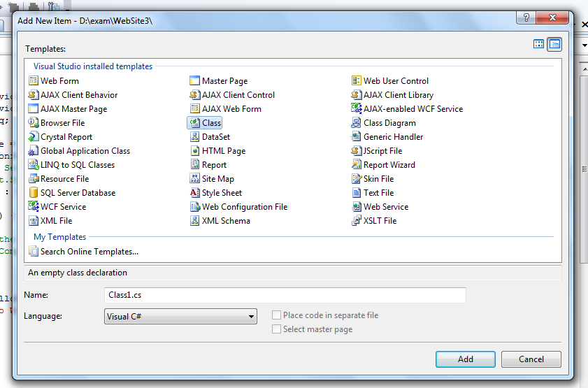Select the AJAX Client Library icon
The image size is (588, 388).
[357, 95]
